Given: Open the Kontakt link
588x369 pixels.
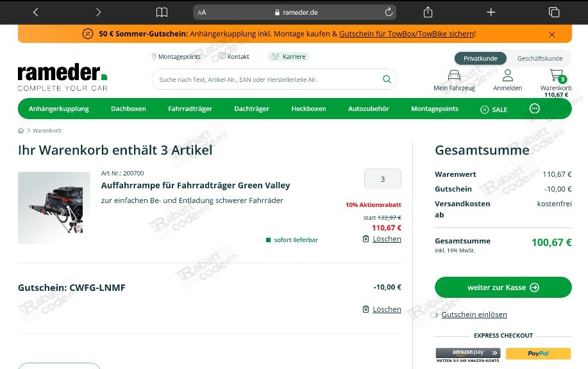Looking at the screenshot, I should 235,56.
